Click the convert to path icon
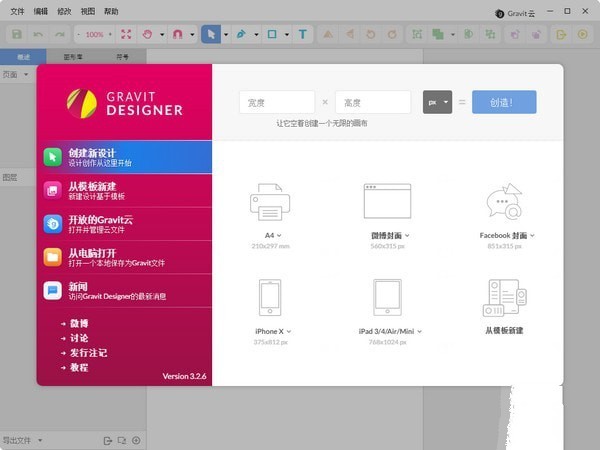This screenshot has height=450, width=600. [x=469, y=34]
